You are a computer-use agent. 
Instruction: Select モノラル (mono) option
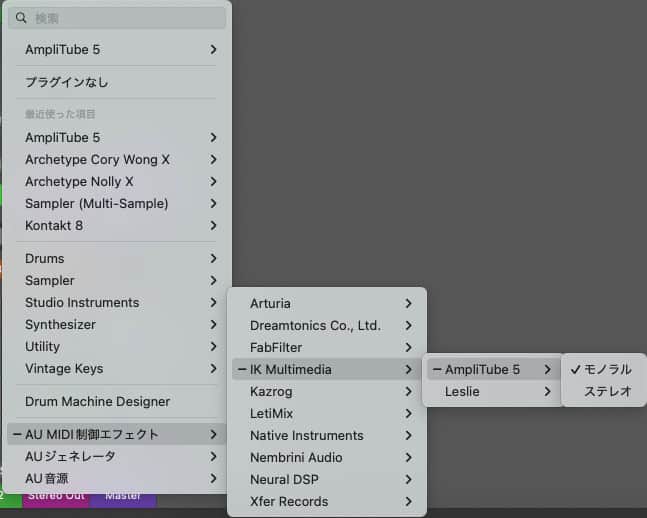click(604, 369)
